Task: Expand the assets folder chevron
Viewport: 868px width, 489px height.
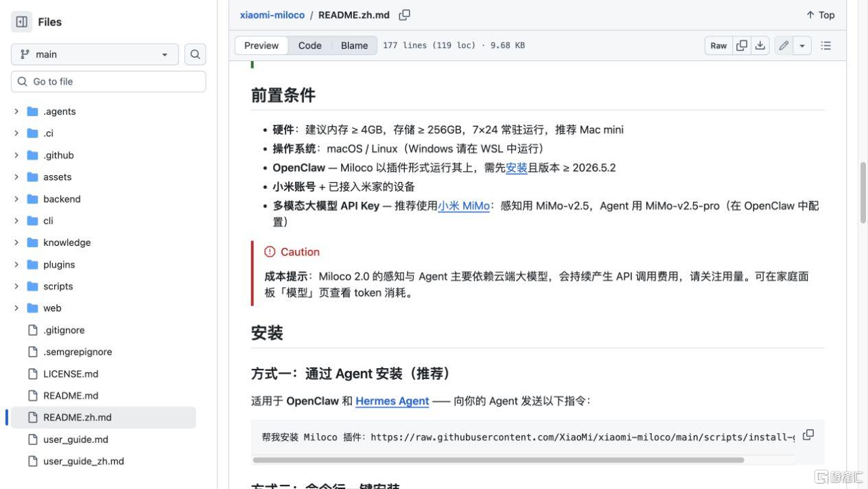Action: point(16,177)
